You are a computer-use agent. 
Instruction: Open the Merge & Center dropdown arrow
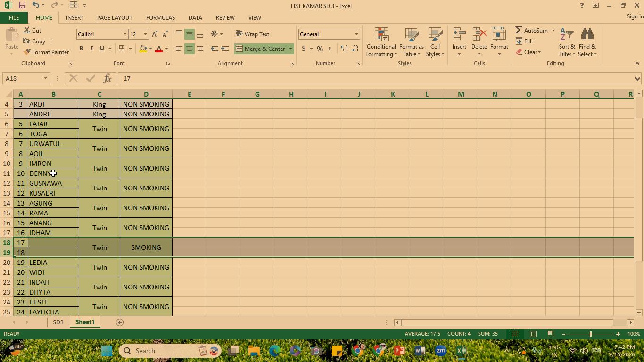pos(290,49)
